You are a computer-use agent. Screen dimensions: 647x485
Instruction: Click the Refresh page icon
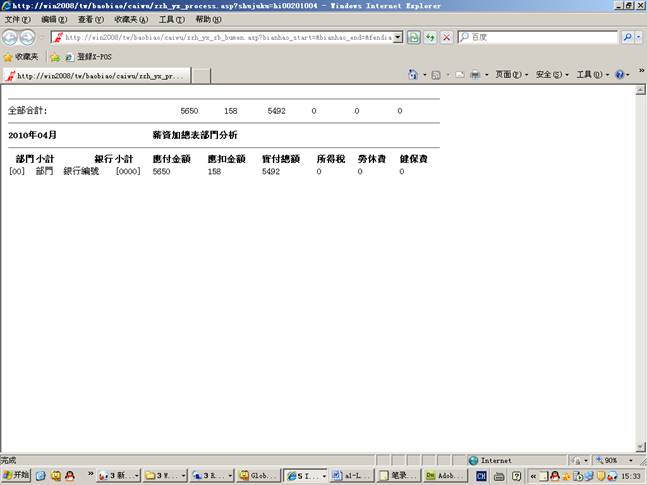(x=429, y=37)
